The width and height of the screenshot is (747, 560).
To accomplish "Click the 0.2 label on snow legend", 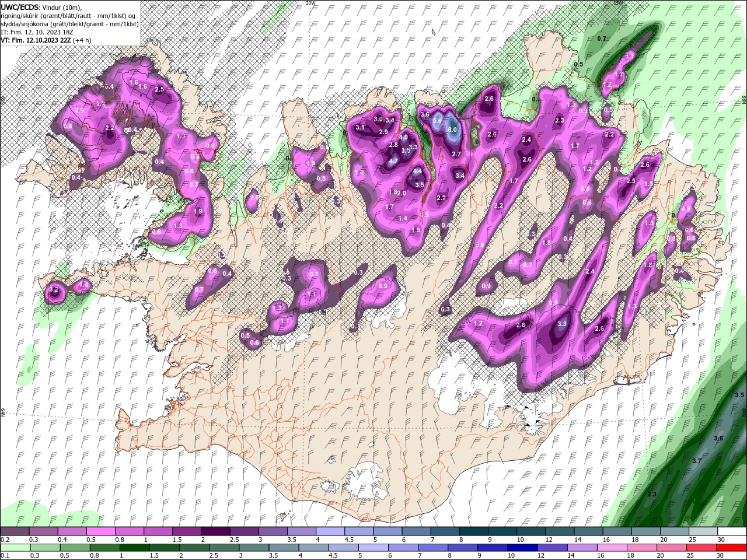I will [x=5, y=540].
